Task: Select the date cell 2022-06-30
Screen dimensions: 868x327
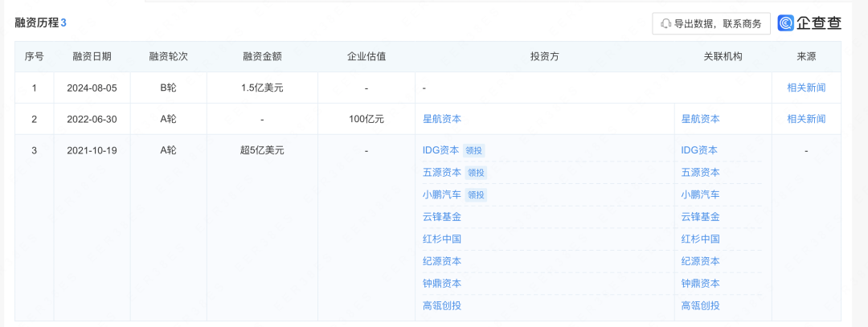Action: (x=92, y=118)
